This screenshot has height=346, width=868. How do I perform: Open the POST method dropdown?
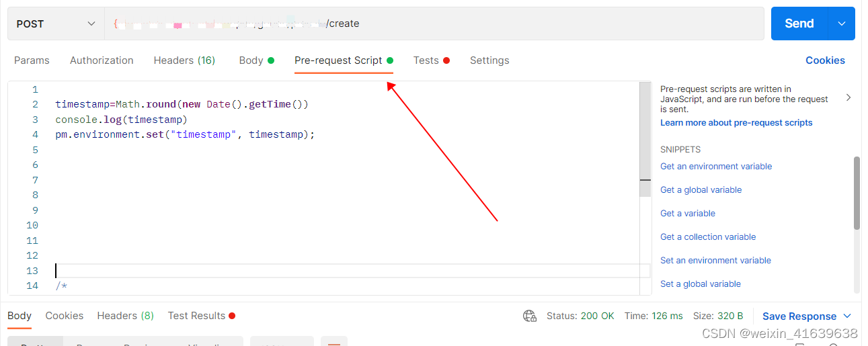click(56, 24)
